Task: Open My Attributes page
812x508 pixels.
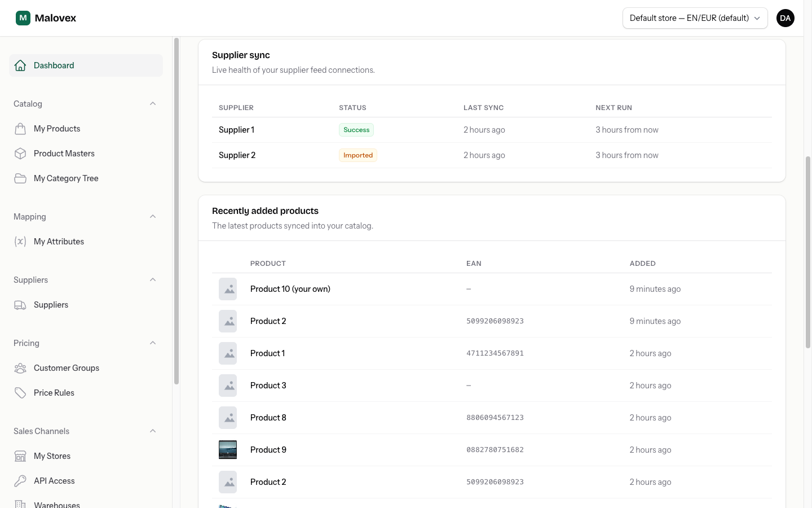Action: pyautogui.click(x=86, y=242)
